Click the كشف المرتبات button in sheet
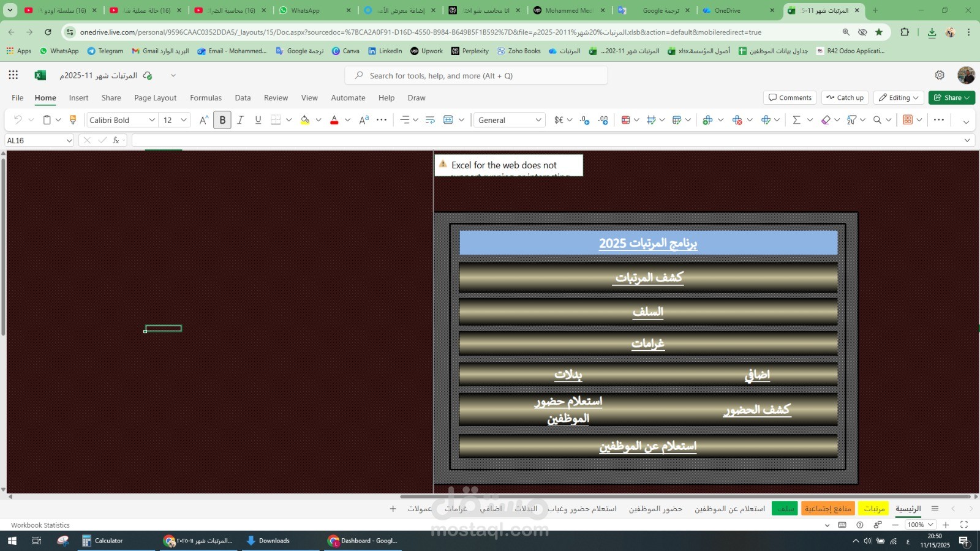Image resolution: width=980 pixels, height=551 pixels. coord(649,277)
